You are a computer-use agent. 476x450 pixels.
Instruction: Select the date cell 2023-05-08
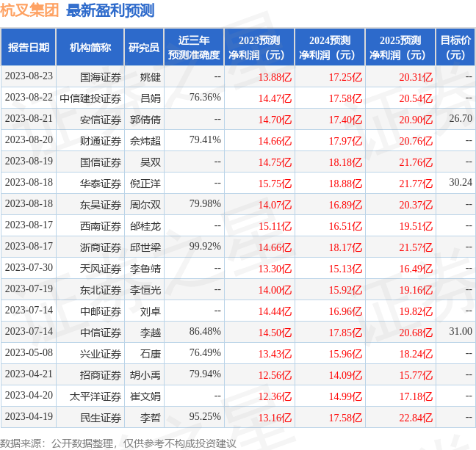point(29,352)
